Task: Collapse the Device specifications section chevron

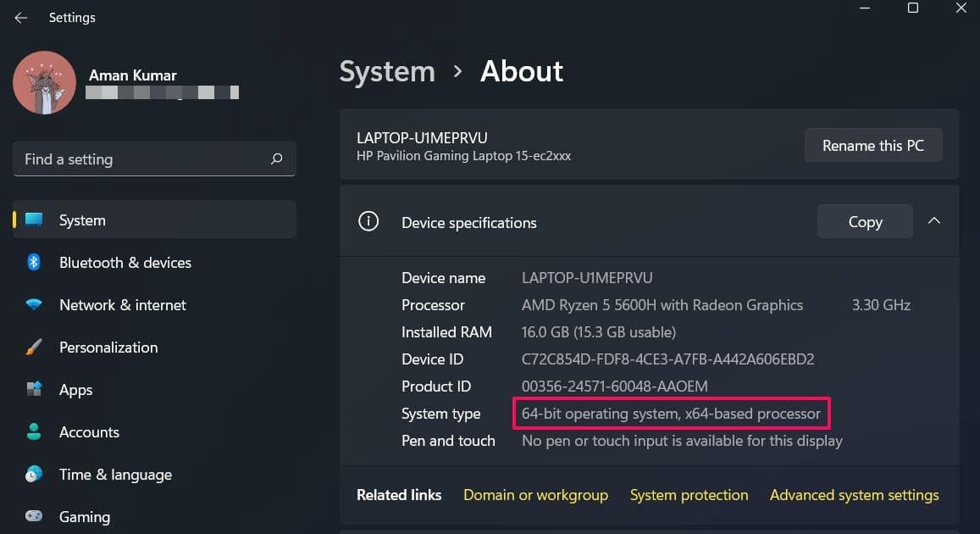Action: [933, 220]
